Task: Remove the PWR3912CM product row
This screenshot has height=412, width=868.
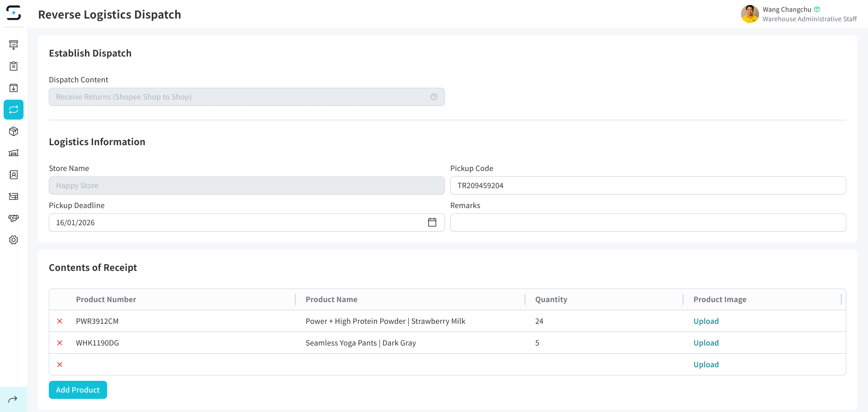Action: click(x=60, y=321)
